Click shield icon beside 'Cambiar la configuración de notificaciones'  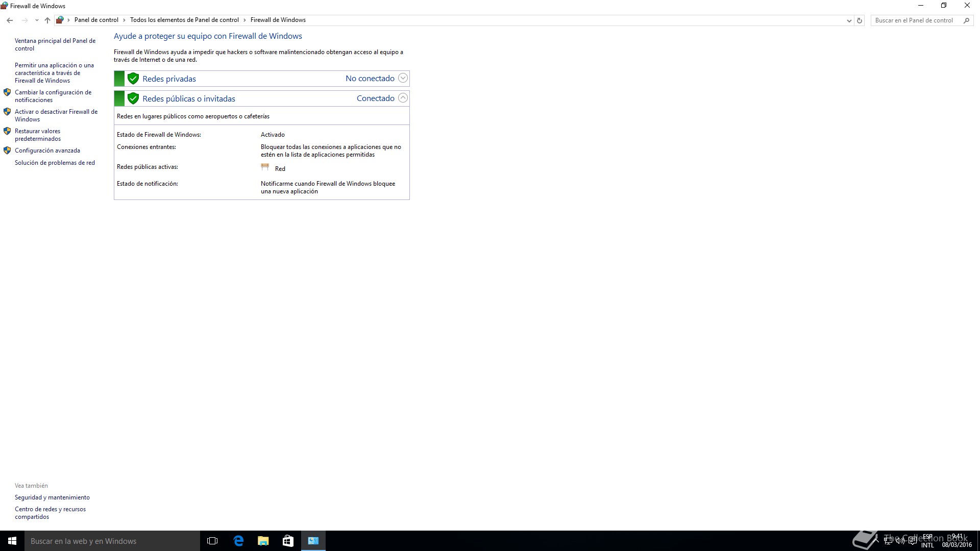pos(7,92)
